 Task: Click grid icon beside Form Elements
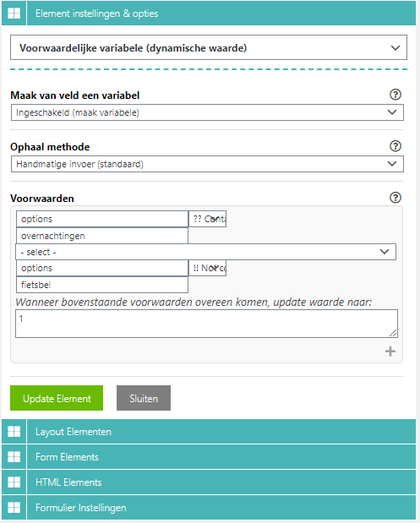tap(14, 456)
